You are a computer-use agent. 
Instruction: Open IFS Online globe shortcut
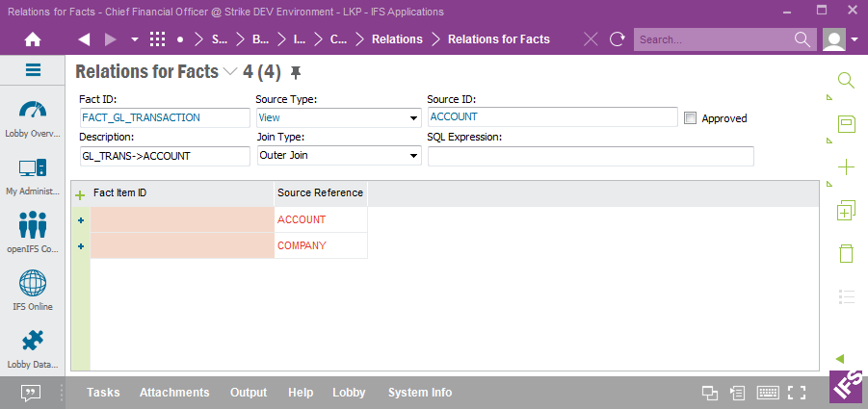(33, 292)
